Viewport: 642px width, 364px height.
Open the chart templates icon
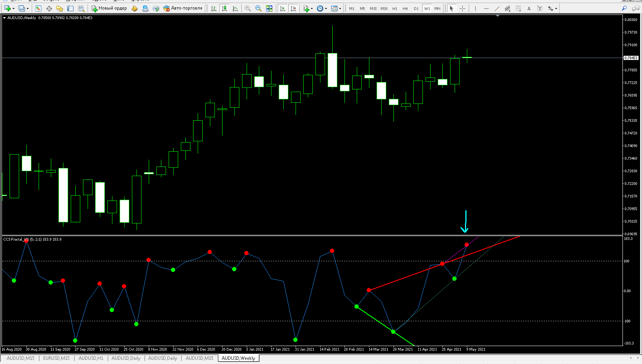334,8
